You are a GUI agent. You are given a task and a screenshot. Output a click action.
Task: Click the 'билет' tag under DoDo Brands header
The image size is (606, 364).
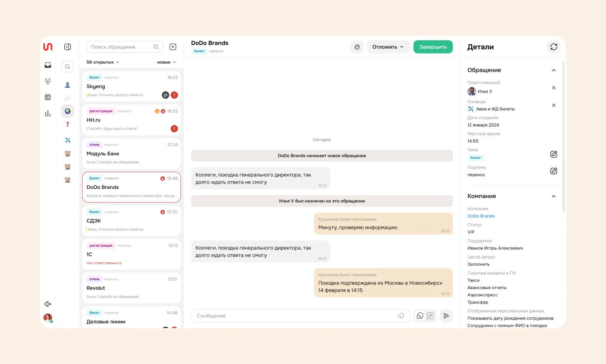click(x=199, y=51)
